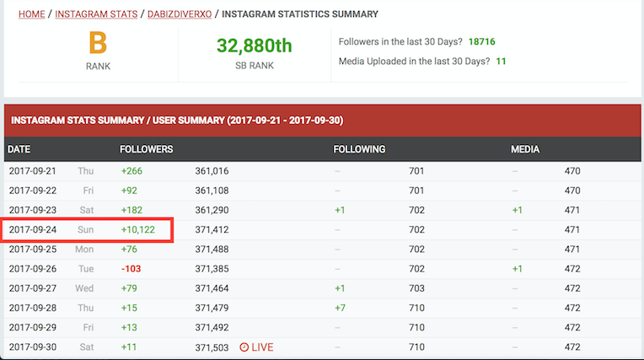
Task: Select the date 2017-09-24
Action: point(32,229)
